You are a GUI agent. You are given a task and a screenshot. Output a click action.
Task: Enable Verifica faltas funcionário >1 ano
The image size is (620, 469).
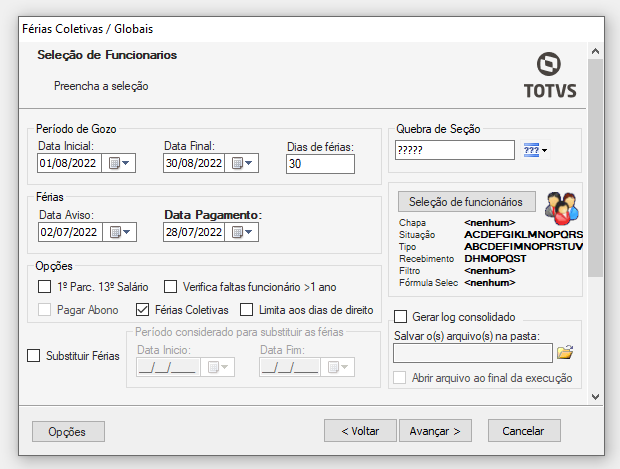tap(170, 287)
